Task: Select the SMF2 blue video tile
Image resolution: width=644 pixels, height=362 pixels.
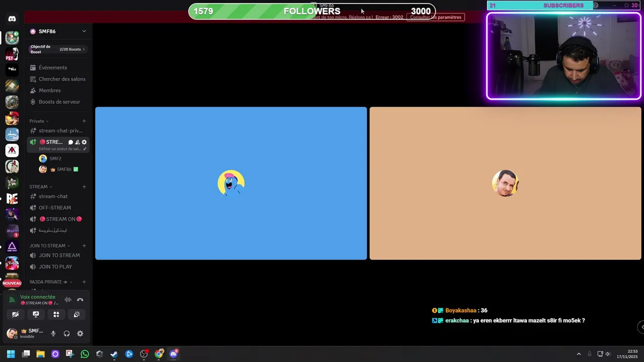Action: 231,184
